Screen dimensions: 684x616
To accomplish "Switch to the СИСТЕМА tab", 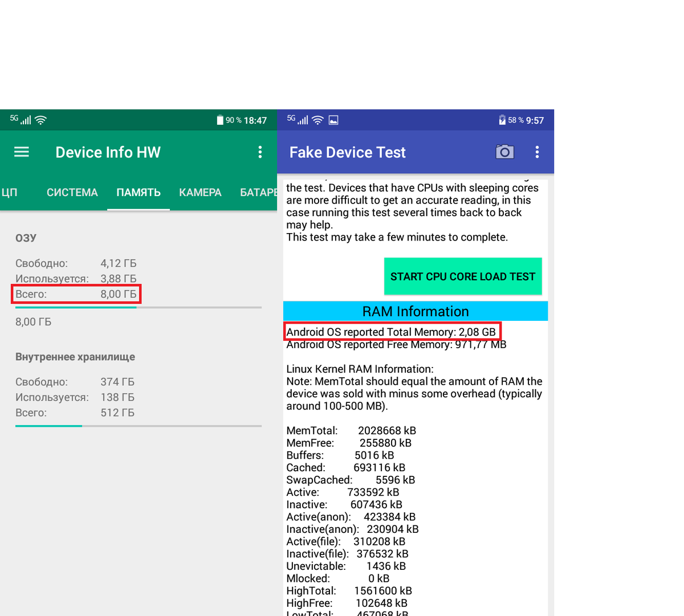I will pyautogui.click(x=72, y=193).
